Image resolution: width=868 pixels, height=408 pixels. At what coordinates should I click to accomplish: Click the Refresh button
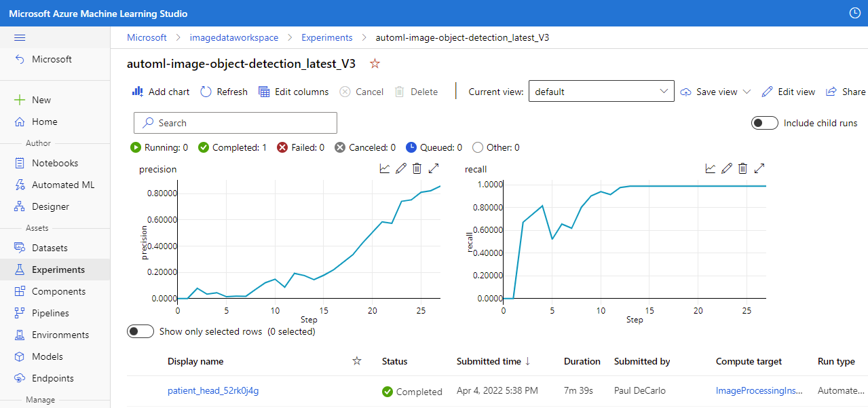click(x=223, y=91)
